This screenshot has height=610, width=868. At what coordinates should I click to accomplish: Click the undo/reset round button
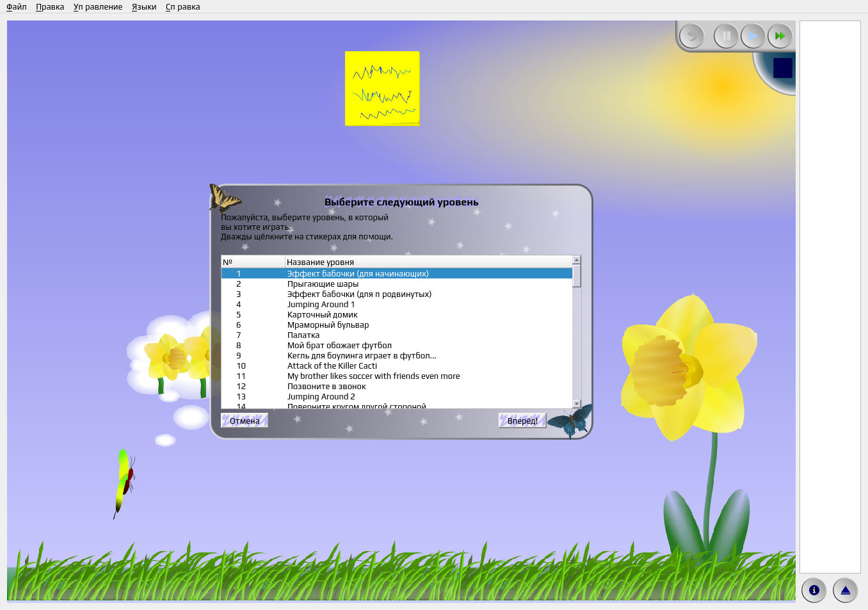(692, 36)
